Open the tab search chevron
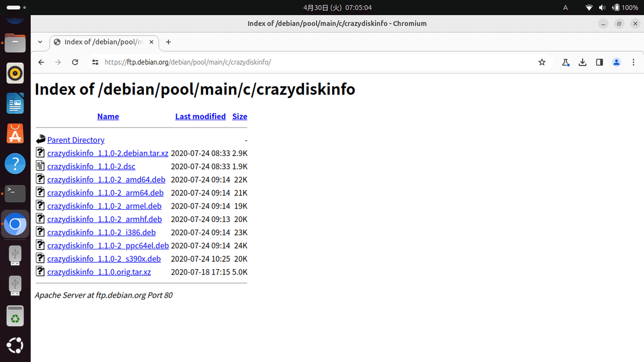The width and height of the screenshot is (644, 362). click(x=40, y=42)
